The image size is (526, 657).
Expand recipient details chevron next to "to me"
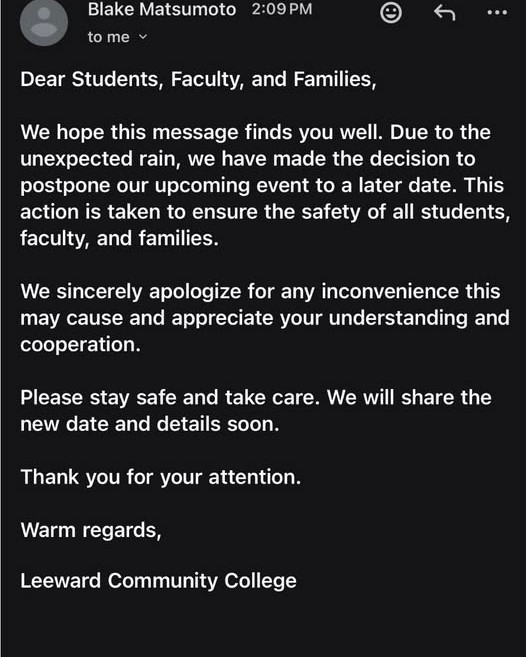(143, 37)
